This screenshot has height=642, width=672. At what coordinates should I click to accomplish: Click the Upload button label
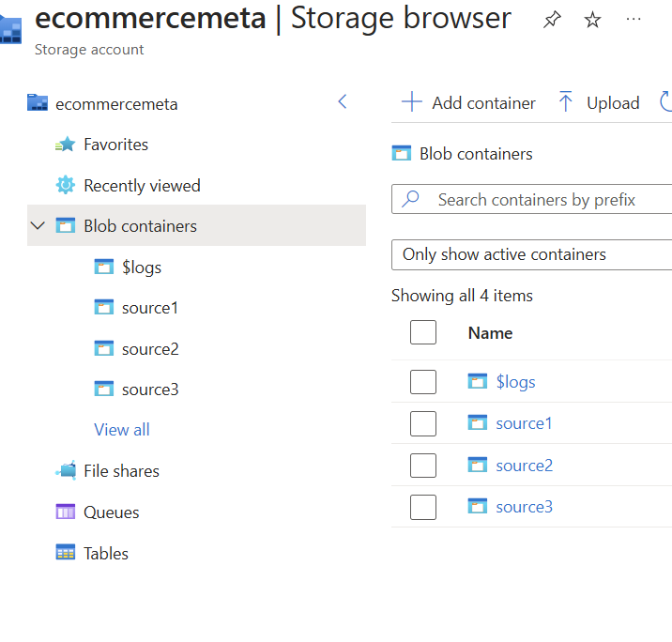pos(613,103)
